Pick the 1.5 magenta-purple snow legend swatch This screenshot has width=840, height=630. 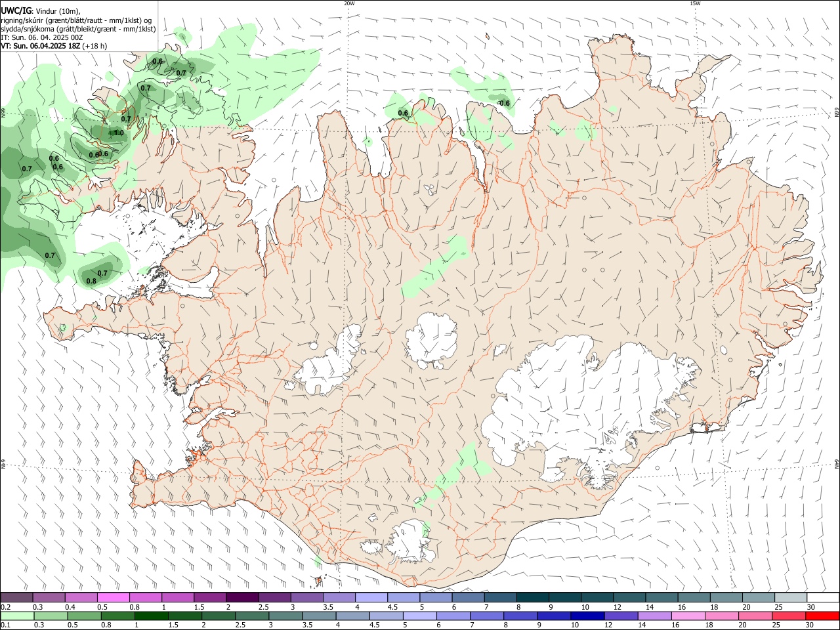[x=210, y=598]
